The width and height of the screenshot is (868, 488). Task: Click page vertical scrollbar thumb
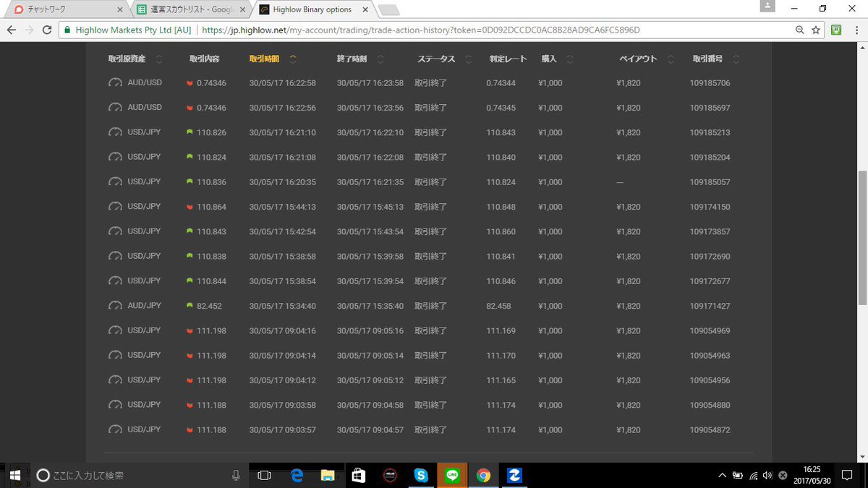(x=861, y=239)
